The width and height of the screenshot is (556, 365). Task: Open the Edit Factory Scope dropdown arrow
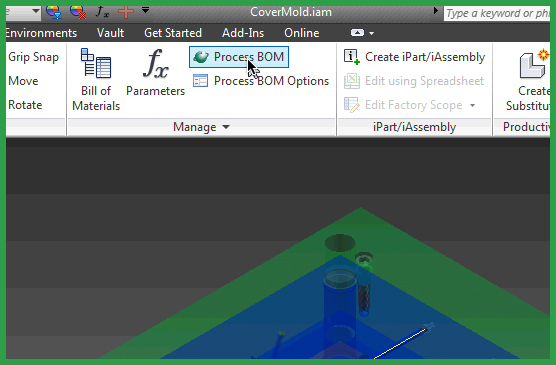(472, 105)
